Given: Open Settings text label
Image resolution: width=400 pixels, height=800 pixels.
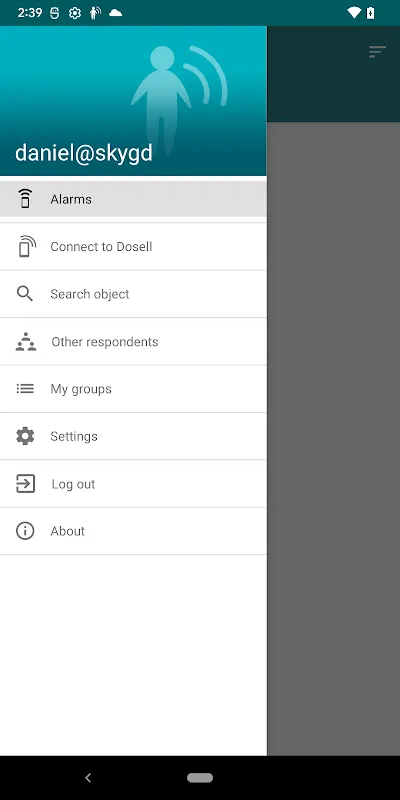Looking at the screenshot, I should 73,436.
